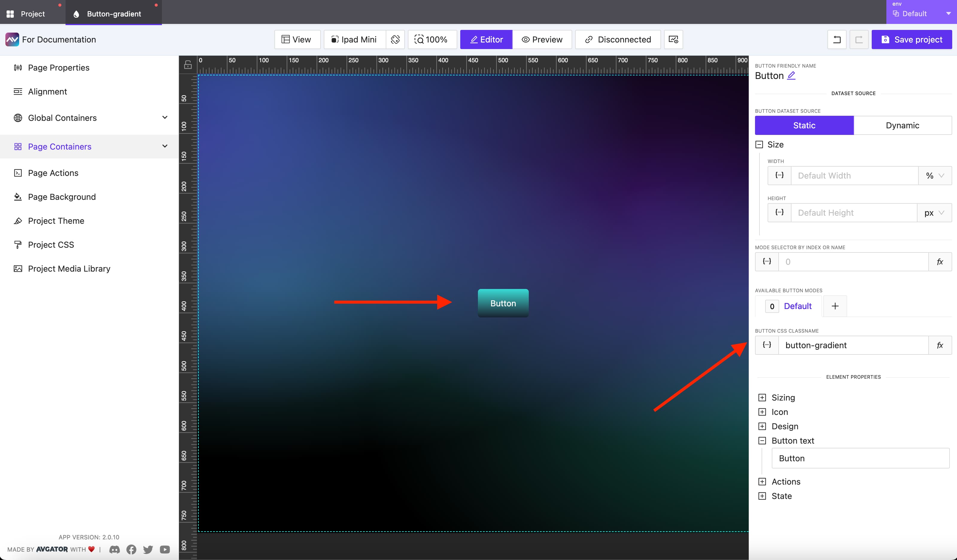Open the Project tab
Screen dimensions: 957x560
(32, 13)
